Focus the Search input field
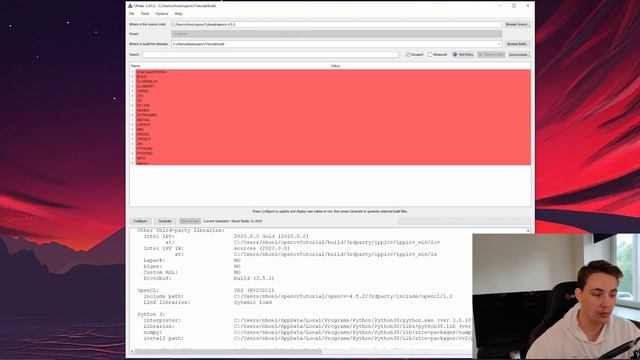 click(x=270, y=54)
